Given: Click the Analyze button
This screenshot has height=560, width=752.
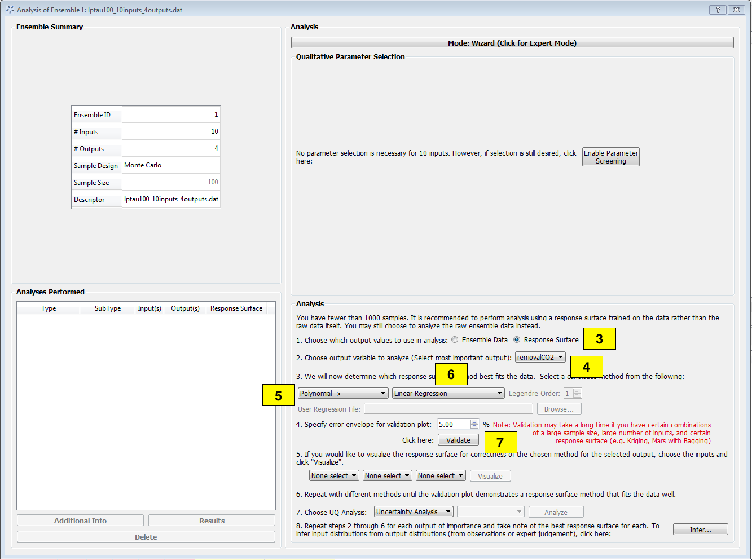Looking at the screenshot, I should click(x=556, y=512).
